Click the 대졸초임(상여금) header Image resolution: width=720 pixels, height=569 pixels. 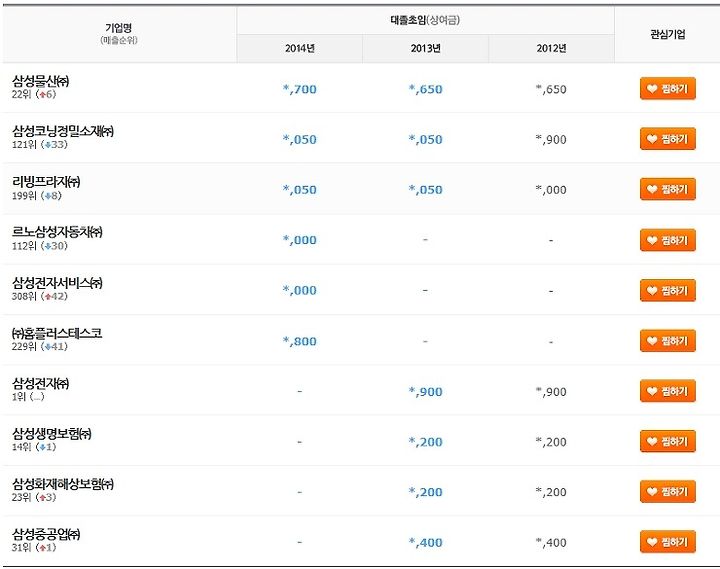point(425,20)
